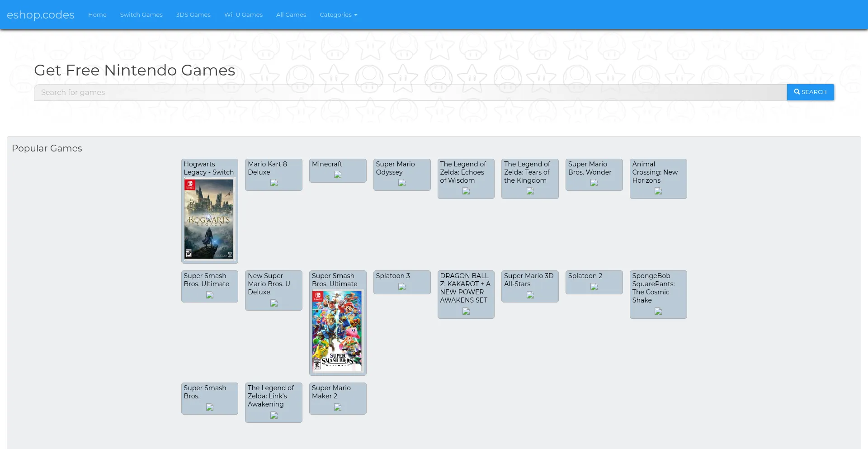Click the Hogwarts Legacy cover art image
The image size is (868, 449).
coord(209,219)
